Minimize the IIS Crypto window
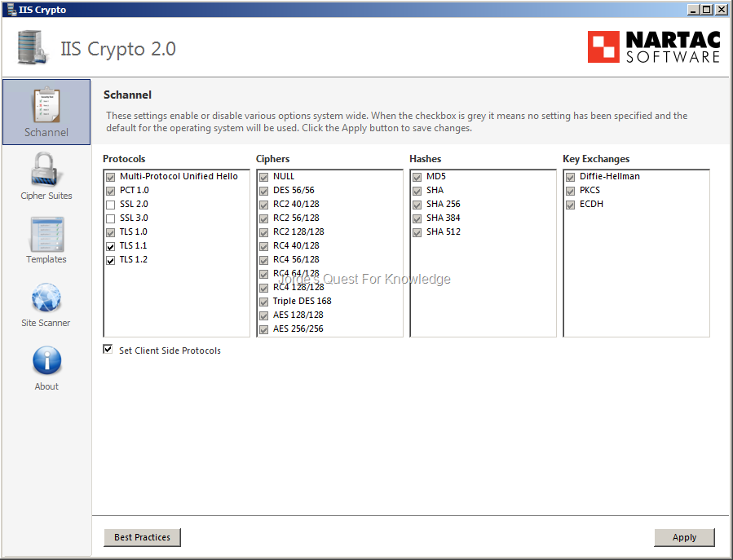Image resolution: width=733 pixels, height=560 pixels. tap(693, 9)
